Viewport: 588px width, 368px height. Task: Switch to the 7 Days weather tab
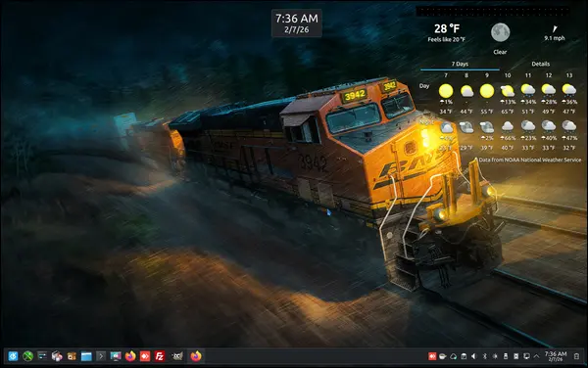(460, 64)
